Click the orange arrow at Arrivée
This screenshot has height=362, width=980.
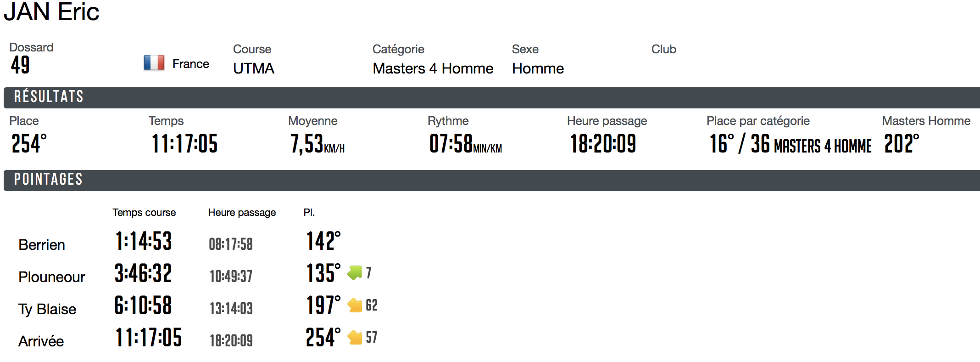pos(355,337)
